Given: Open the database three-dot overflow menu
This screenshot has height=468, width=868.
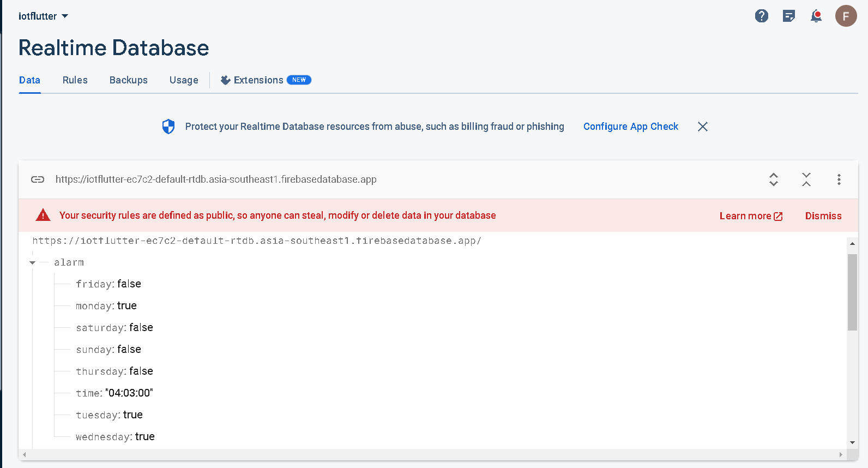Looking at the screenshot, I should click(839, 179).
